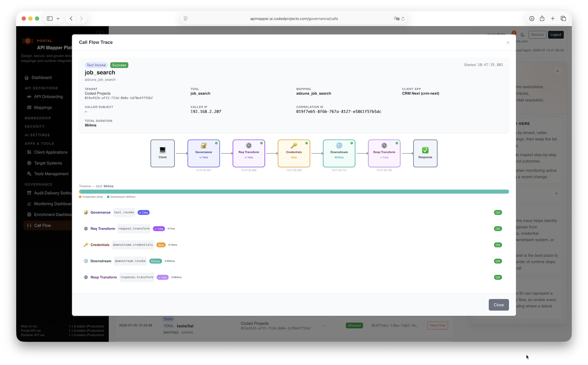Click the Credentials (3ms) legend swatch
588x365 pixels.
(80, 197)
